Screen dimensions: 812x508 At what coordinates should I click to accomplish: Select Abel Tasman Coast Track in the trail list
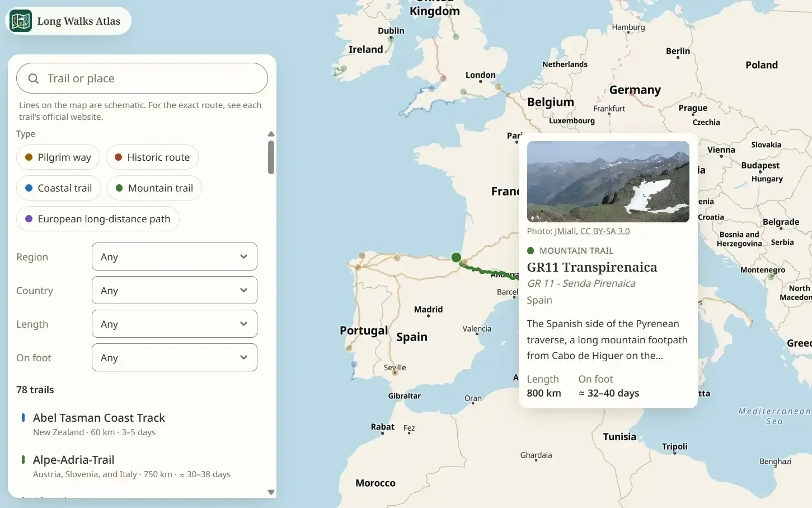[142, 424]
